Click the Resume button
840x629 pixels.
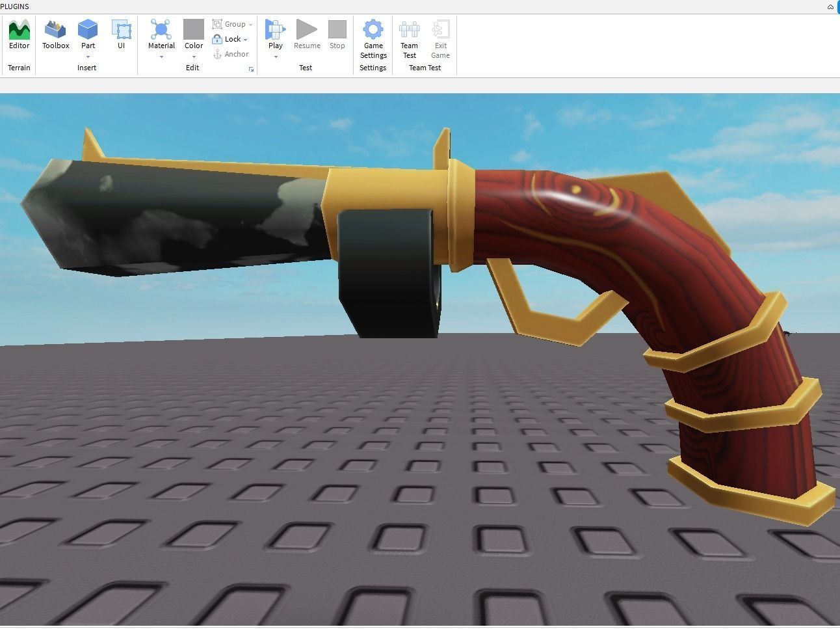[x=307, y=34]
